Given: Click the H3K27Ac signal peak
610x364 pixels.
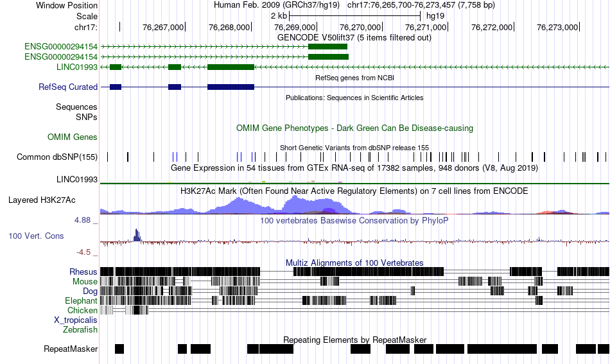Looking at the screenshot, I should pyautogui.click(x=295, y=204).
